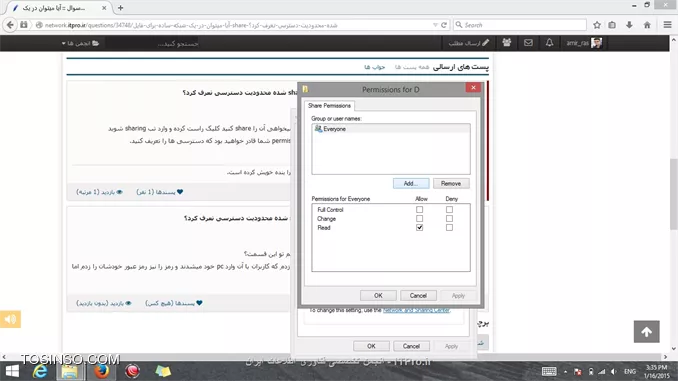
Task: Click the views eye on the second post
Action: (128, 303)
